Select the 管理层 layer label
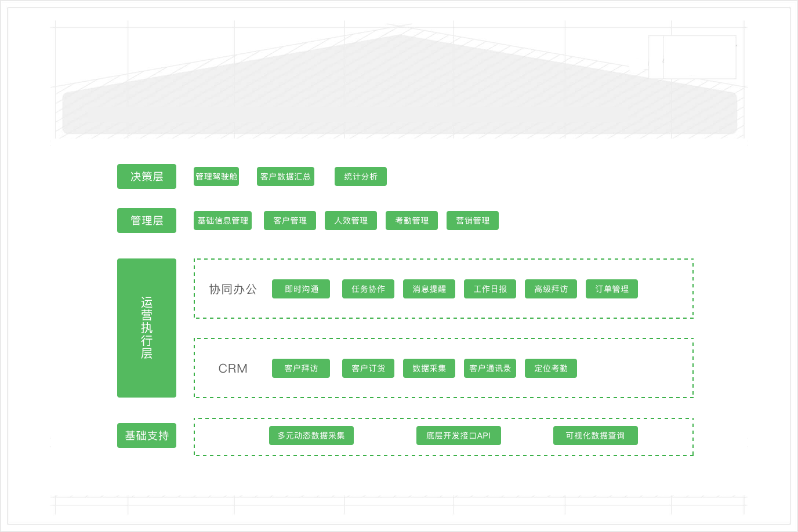This screenshot has width=798, height=532. click(147, 221)
